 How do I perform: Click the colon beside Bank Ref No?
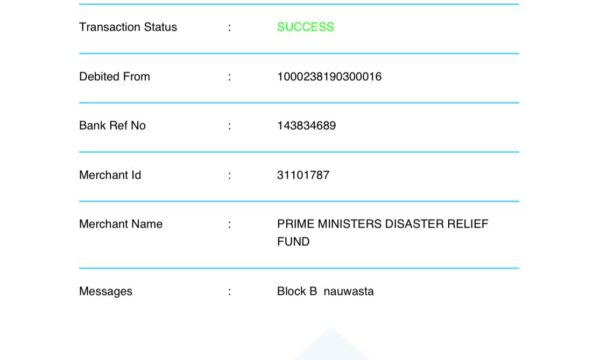(229, 126)
